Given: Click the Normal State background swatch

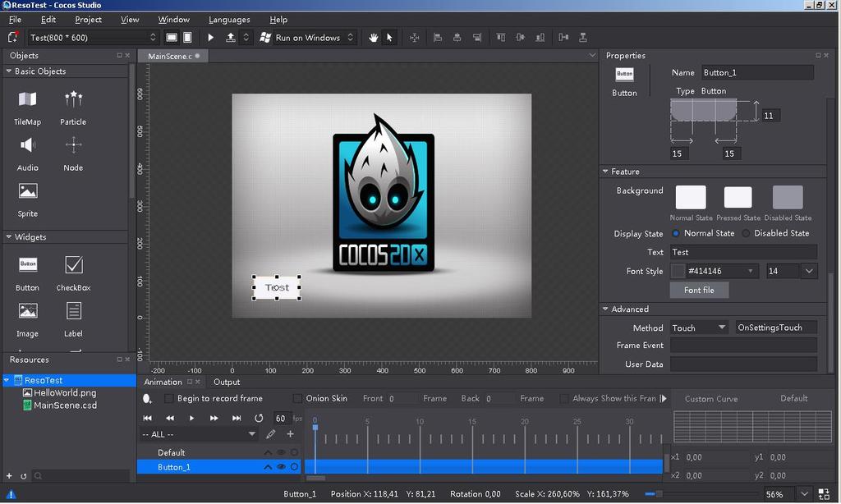Looking at the screenshot, I should (x=690, y=197).
